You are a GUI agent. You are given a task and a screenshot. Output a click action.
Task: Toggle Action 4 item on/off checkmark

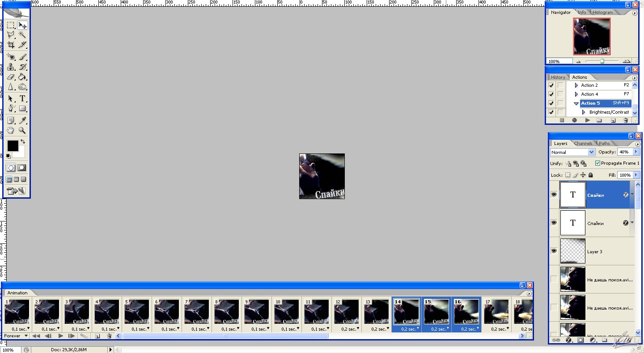pos(551,94)
